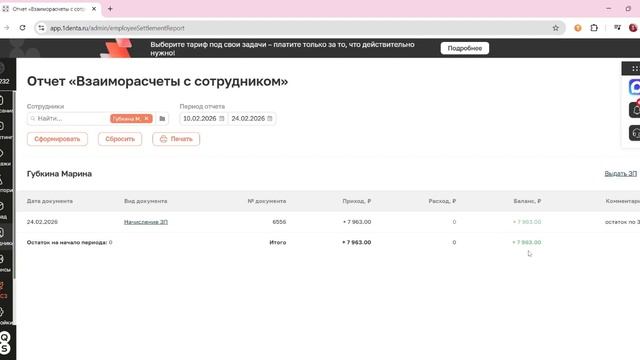Image resolution: width=640 pixels, height=360 pixels.
Task: Open the orange extension icon in toolbar
Action: click(x=578, y=28)
